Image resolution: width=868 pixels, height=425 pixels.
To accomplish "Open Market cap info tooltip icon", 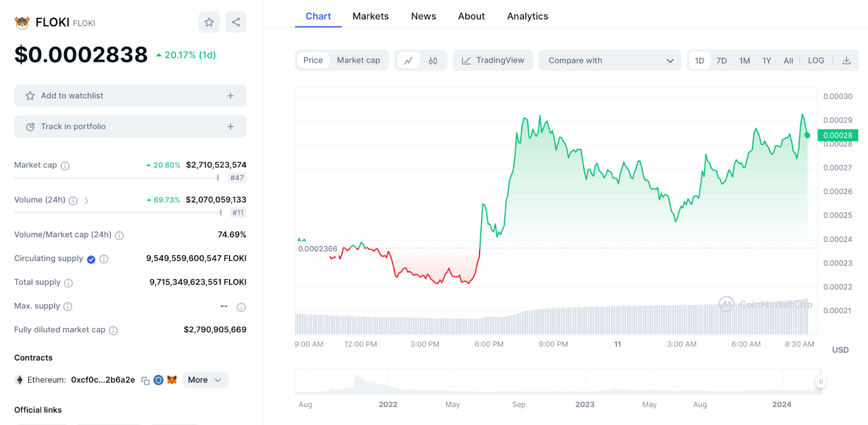I will (65, 166).
